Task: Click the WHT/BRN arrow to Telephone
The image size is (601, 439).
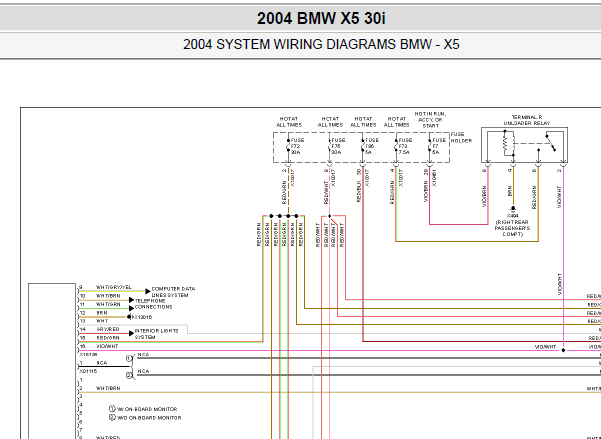Action: click(131, 300)
